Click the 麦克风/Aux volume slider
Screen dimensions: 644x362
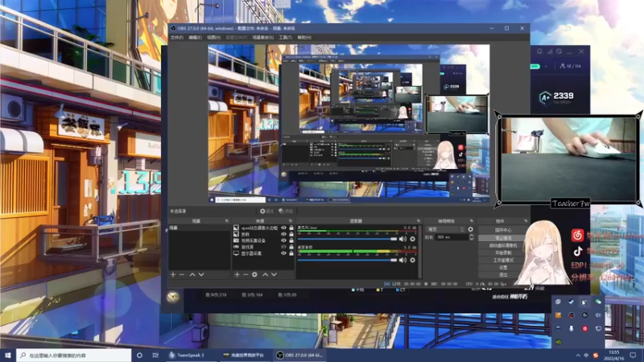point(348,239)
